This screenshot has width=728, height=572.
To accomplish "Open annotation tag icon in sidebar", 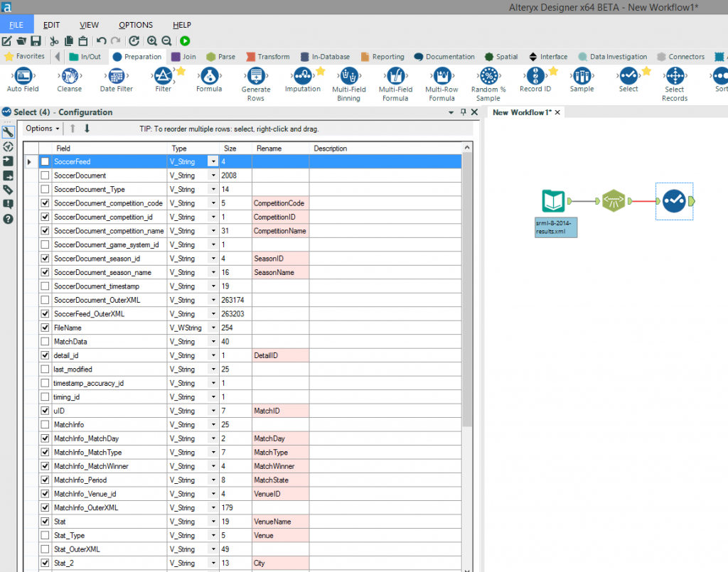I will pos(8,190).
